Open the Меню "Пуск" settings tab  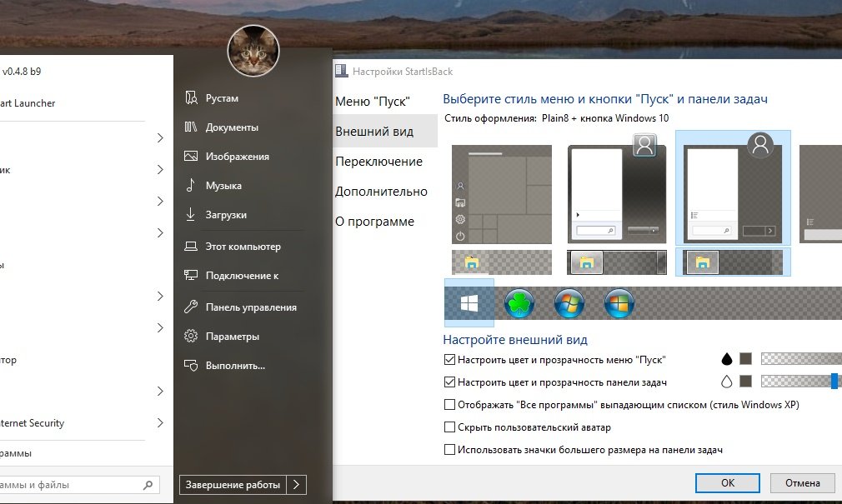pyautogui.click(x=373, y=102)
